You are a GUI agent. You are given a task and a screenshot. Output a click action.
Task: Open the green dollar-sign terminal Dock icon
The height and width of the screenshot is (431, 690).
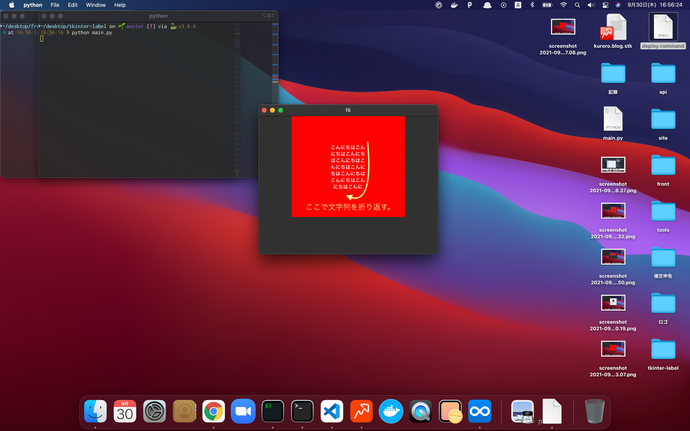[x=272, y=411]
